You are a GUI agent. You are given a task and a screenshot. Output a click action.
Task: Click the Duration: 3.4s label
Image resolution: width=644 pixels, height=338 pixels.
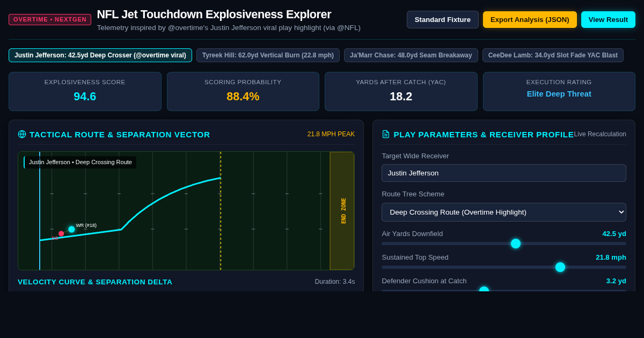tap(335, 282)
